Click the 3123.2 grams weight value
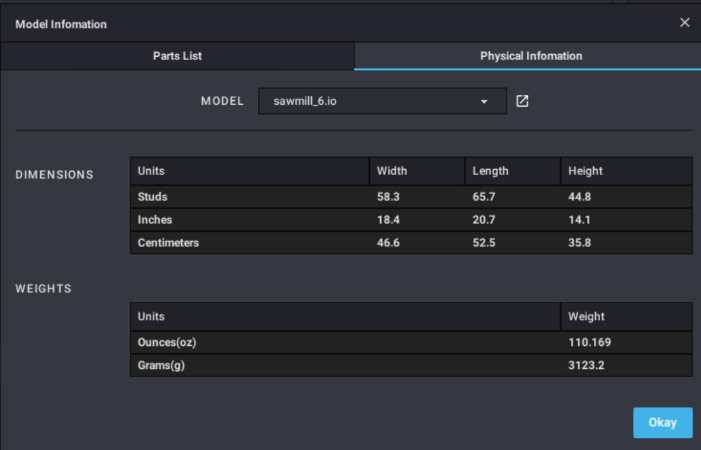The image size is (701, 450). click(x=587, y=366)
